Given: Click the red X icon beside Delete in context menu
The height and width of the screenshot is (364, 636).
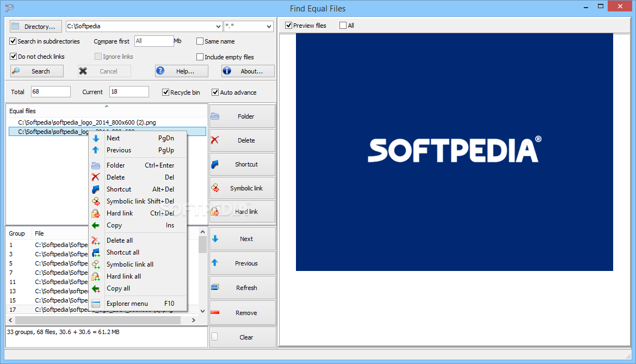Looking at the screenshot, I should click(96, 177).
